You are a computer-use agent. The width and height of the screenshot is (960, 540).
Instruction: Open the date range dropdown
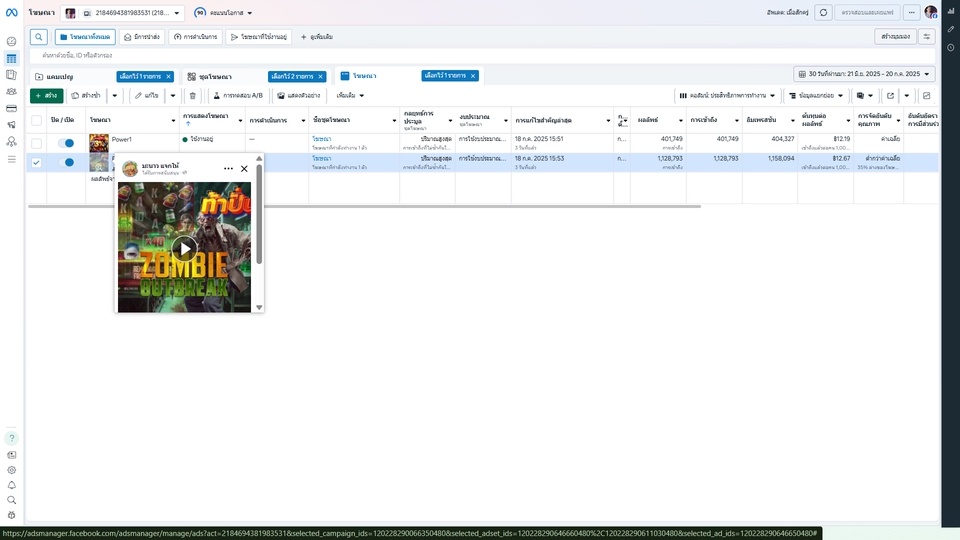(x=865, y=74)
